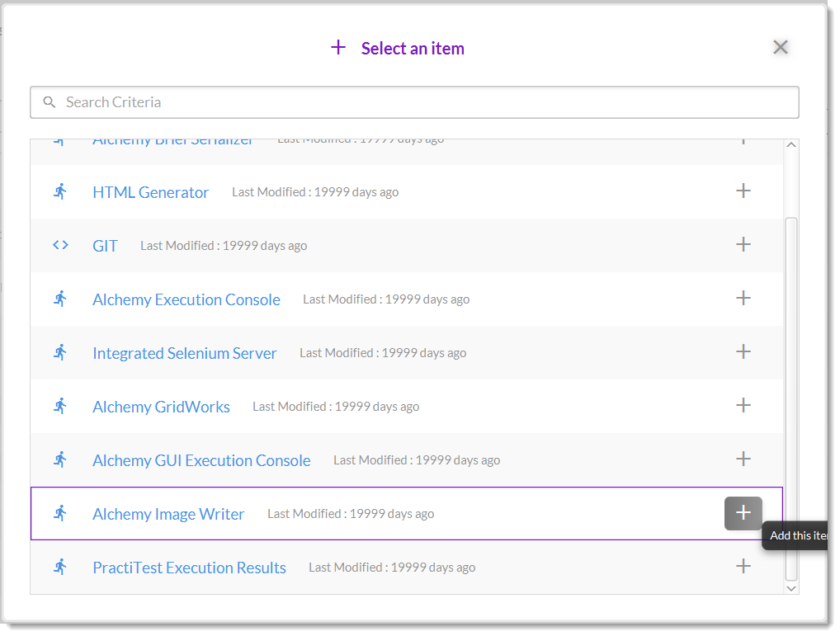Click the Select an item title text

413,48
